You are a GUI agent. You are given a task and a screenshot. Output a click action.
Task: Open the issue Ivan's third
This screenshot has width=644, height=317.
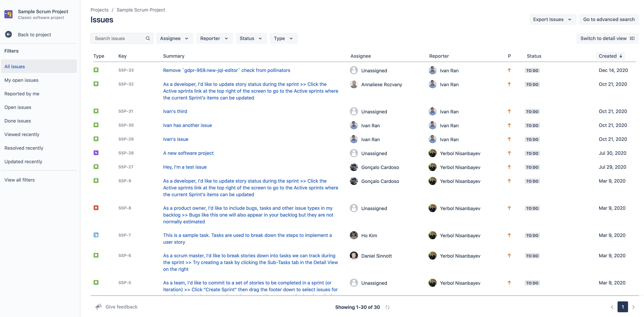point(175,111)
